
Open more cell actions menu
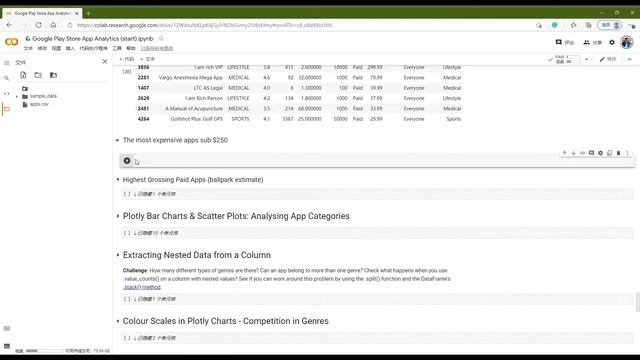pyautogui.click(x=627, y=153)
